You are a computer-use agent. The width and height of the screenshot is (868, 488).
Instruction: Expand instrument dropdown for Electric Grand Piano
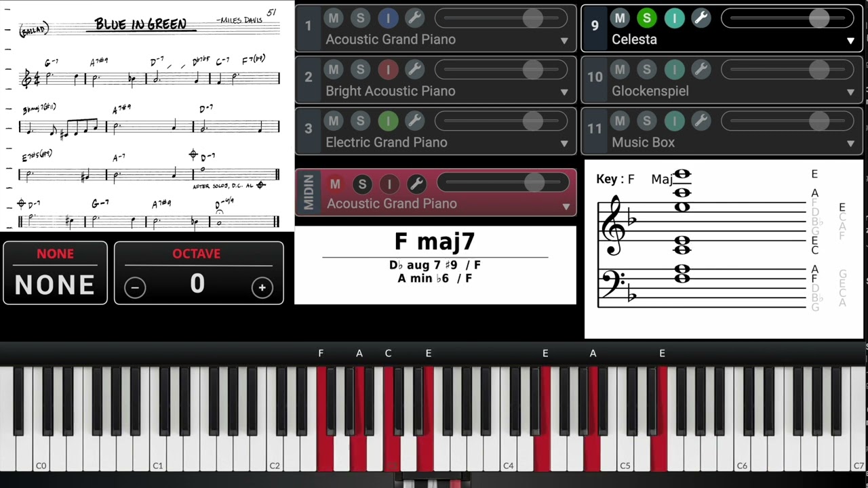(564, 144)
